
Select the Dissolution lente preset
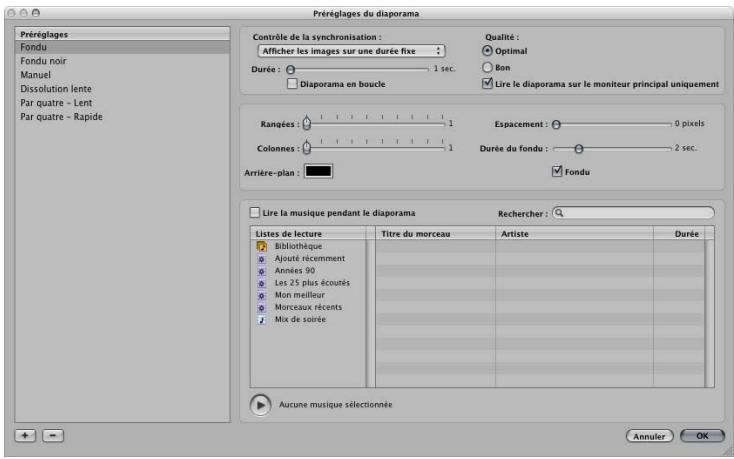pyautogui.click(x=123, y=89)
